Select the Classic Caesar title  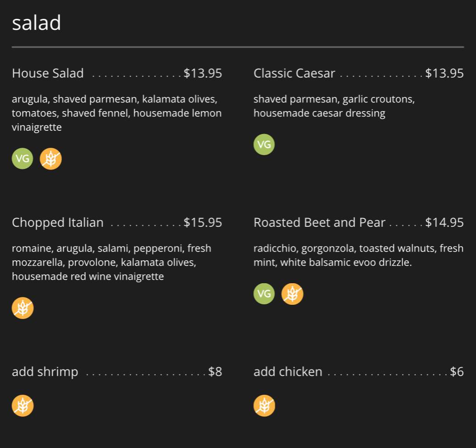pyautogui.click(x=294, y=73)
